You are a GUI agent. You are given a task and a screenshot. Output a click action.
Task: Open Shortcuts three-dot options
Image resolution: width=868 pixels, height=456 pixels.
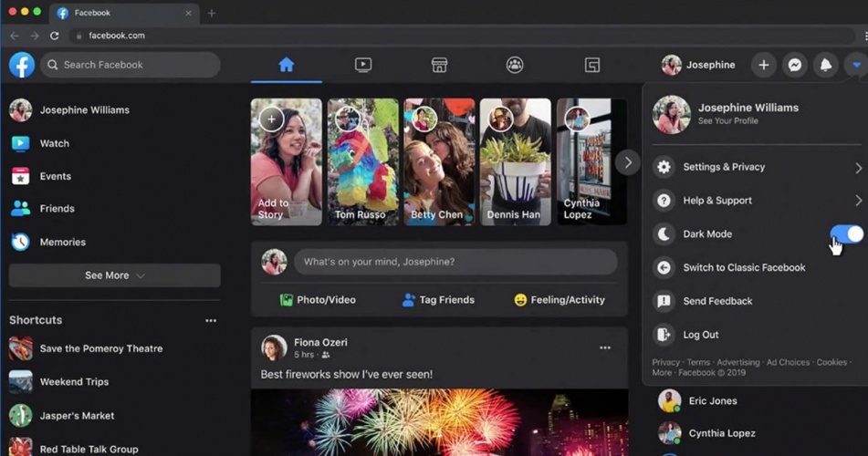[211, 320]
